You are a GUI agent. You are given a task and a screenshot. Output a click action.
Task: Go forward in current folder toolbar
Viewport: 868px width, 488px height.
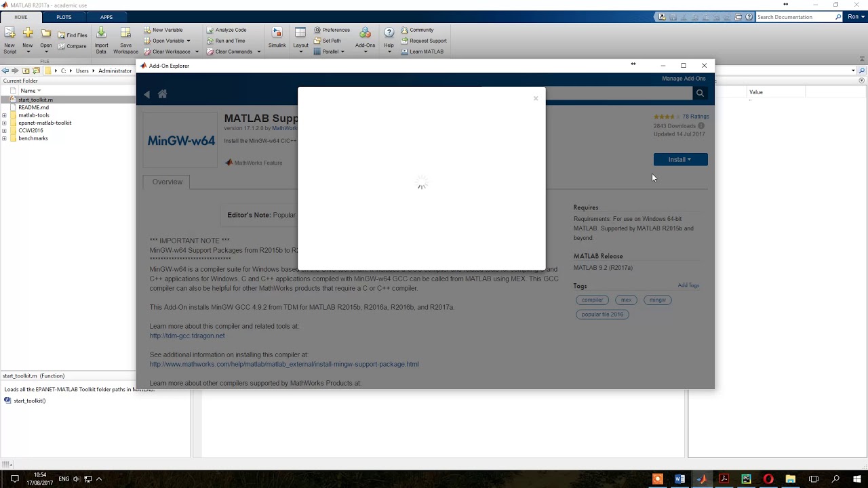point(15,70)
